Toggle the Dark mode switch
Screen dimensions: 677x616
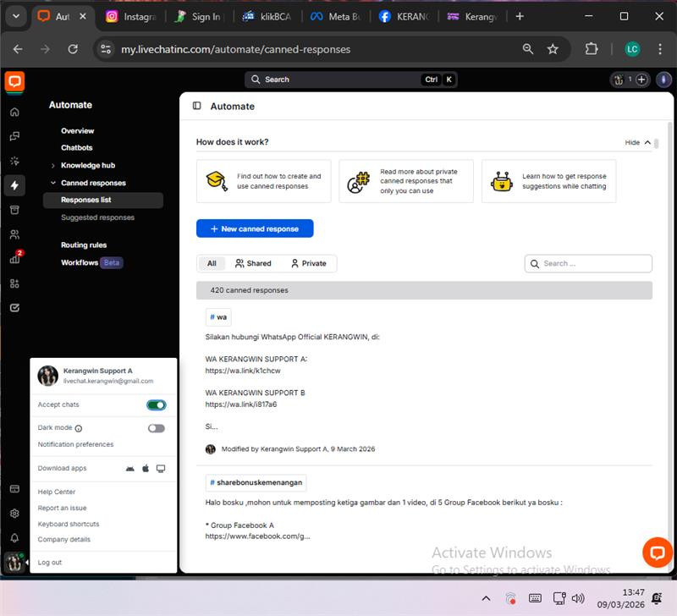click(157, 428)
